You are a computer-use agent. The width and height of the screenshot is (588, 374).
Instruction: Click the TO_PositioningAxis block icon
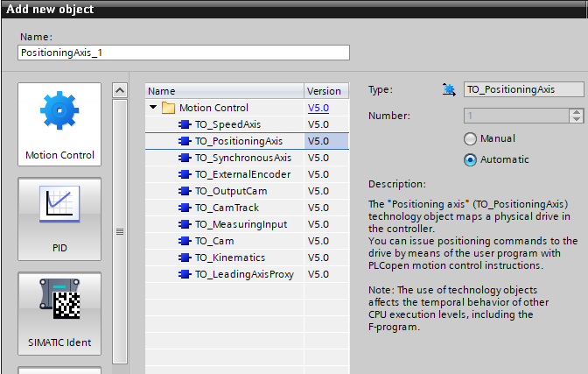click(185, 141)
